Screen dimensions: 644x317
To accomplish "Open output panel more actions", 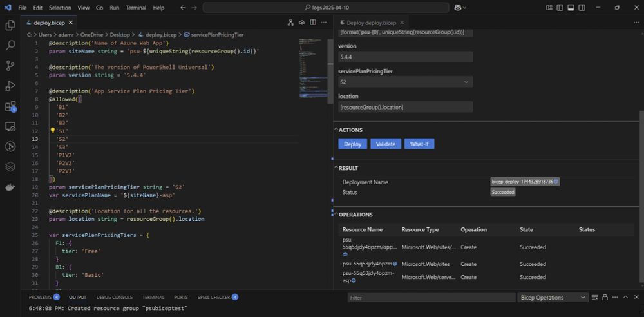I will [615, 297].
